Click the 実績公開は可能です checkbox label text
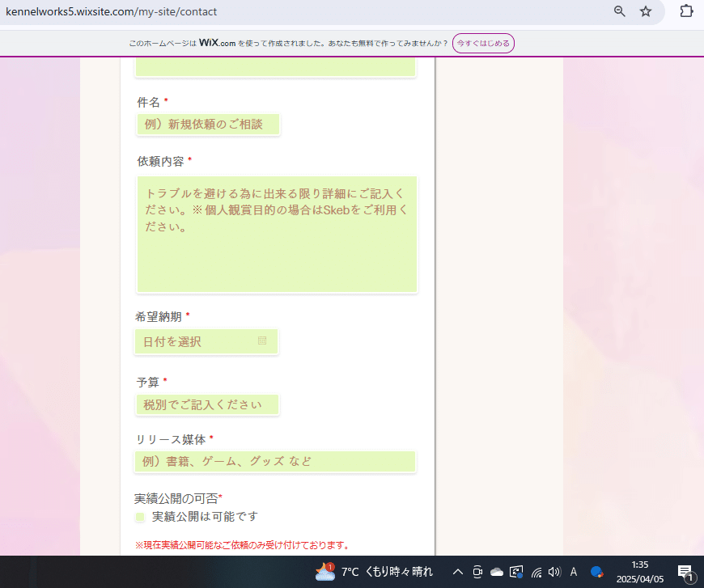 coord(206,517)
